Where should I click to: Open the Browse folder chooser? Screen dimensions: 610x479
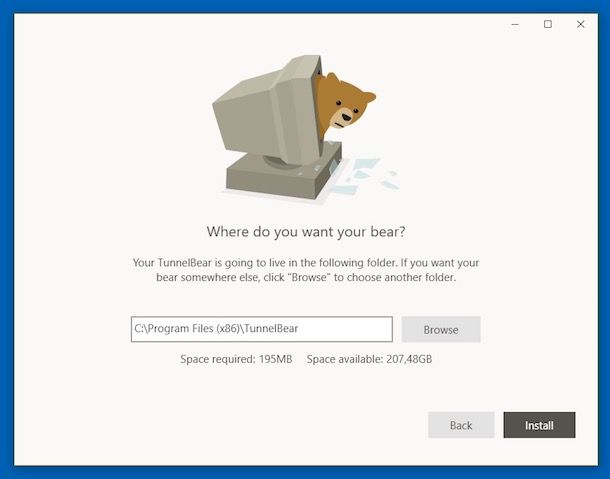441,329
